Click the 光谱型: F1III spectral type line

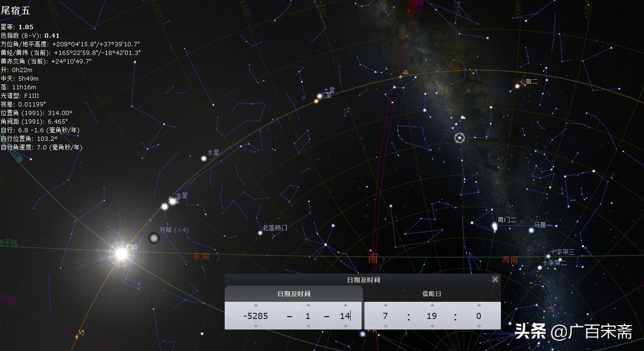pyautogui.click(x=20, y=96)
